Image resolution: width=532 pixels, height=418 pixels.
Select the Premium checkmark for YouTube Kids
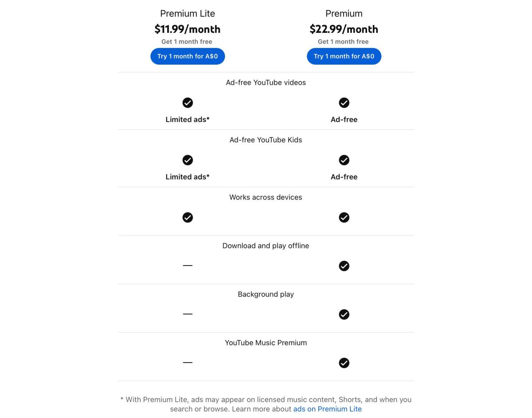[x=344, y=160]
